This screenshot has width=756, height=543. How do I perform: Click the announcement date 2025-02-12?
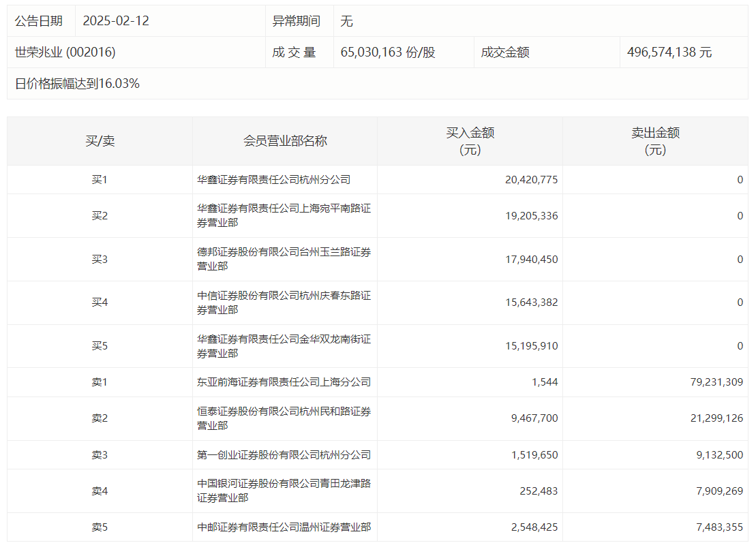pos(116,21)
